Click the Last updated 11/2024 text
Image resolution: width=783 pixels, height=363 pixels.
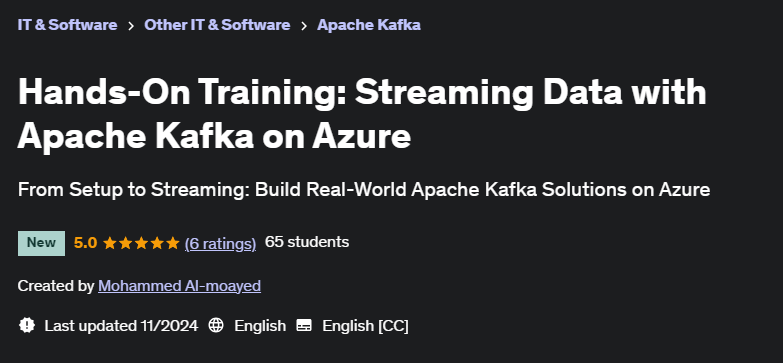[121, 326]
